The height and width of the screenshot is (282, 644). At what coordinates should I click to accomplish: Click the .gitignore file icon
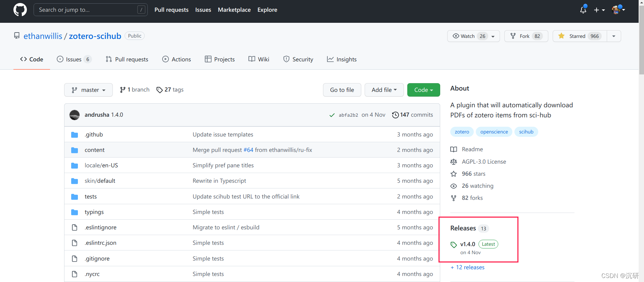75,259
